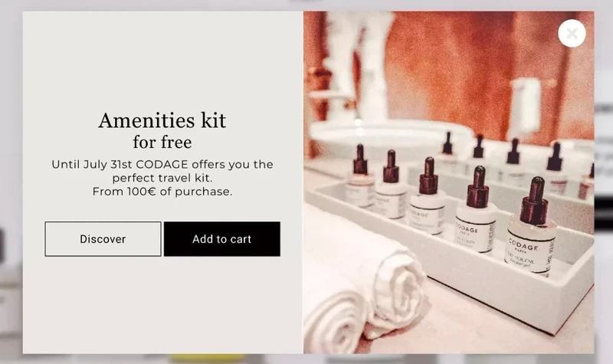Click the blurred backdrop strip above the popup
The image size is (613, 364).
306,5
